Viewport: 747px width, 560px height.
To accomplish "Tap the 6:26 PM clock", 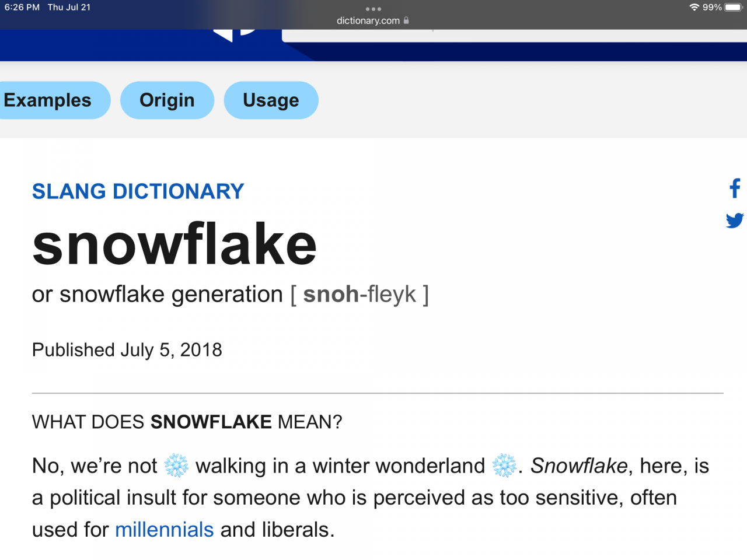I will coord(22,8).
